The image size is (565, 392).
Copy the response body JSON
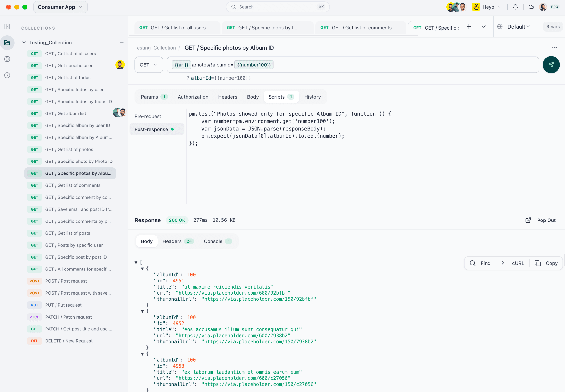point(546,263)
